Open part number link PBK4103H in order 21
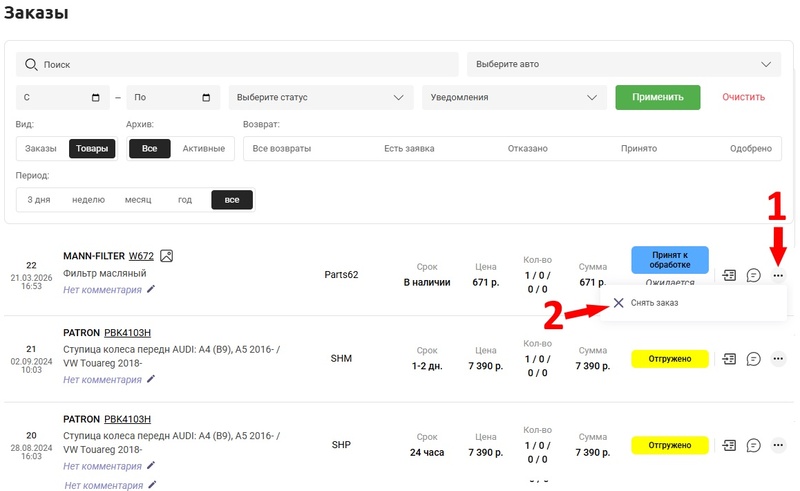Screen dimensions: 800x491 pos(131,332)
